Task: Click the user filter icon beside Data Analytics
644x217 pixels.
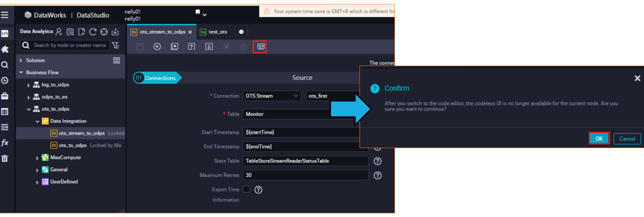Action: [59, 32]
